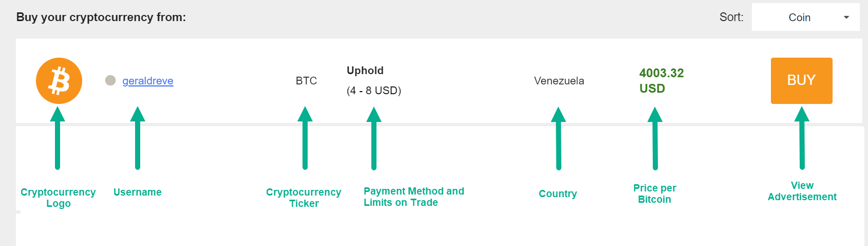The image size is (868, 246).
Task: Click the green arrow pointing to Venezuela
Action: tap(558, 138)
